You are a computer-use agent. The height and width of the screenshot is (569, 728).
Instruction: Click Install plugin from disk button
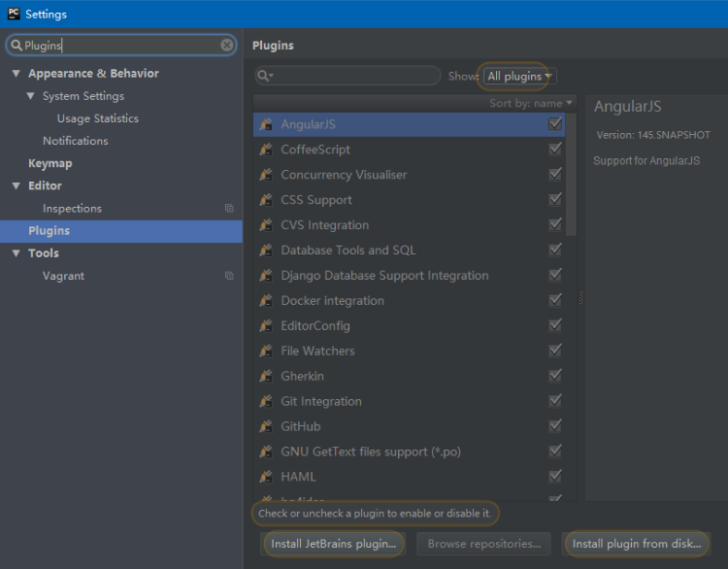[x=637, y=544]
